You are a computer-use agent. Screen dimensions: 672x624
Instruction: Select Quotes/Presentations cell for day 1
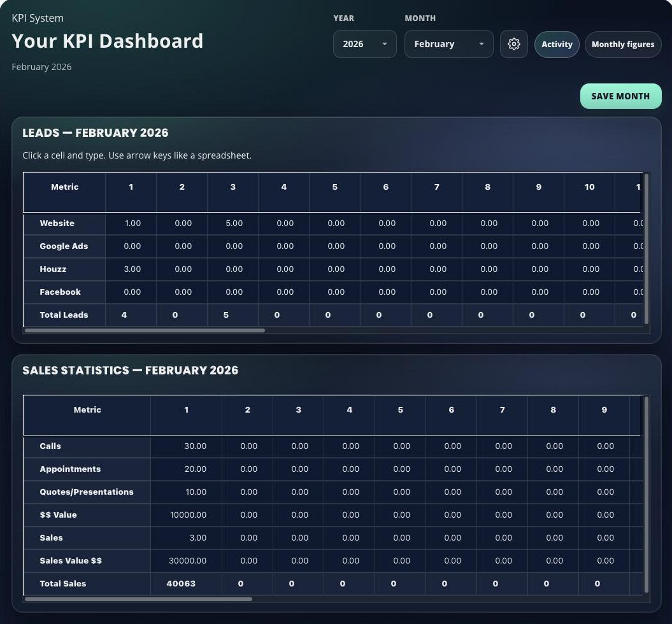[187, 492]
